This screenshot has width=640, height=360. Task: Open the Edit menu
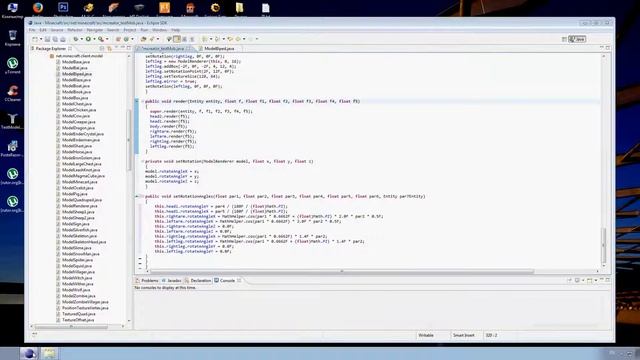(43, 30)
